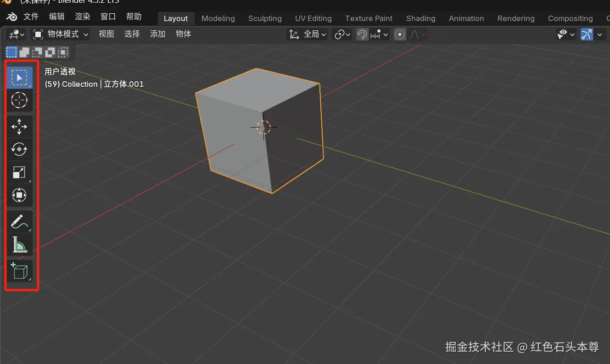The width and height of the screenshot is (610, 364).
Task: Expand gizmo options dropdown arrow
Action: pos(600,34)
